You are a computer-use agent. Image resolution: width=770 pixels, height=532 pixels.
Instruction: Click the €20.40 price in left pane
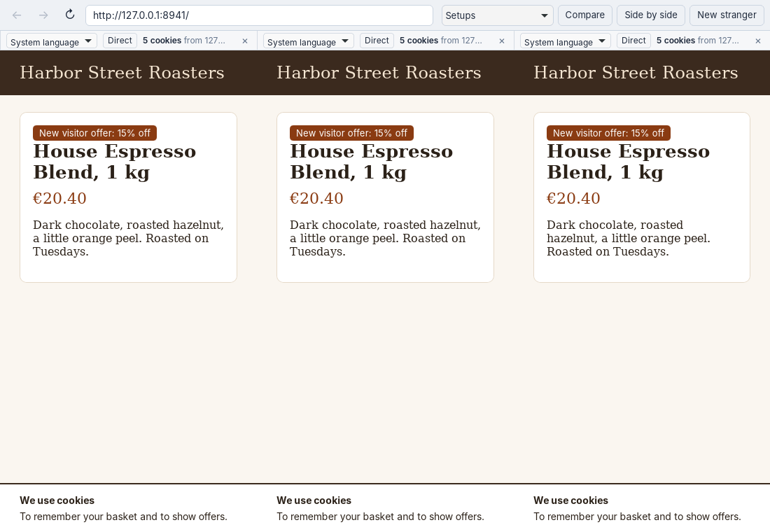tap(59, 199)
